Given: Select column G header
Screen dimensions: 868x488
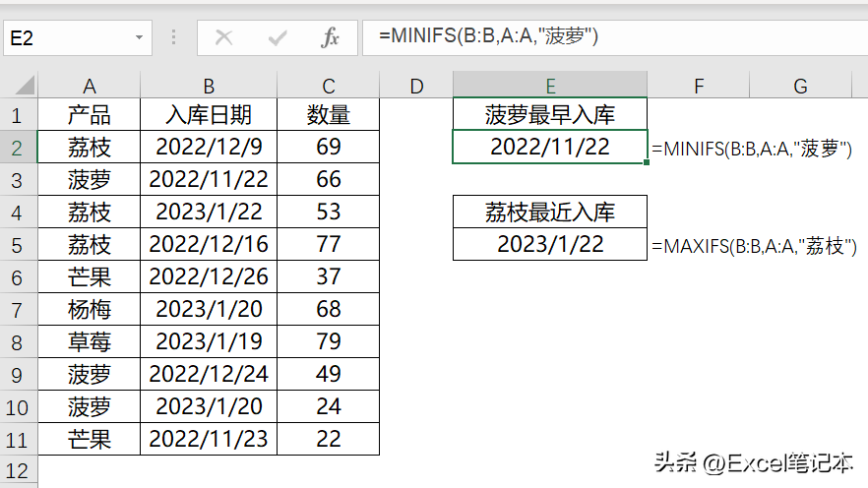Looking at the screenshot, I should pos(800,86).
